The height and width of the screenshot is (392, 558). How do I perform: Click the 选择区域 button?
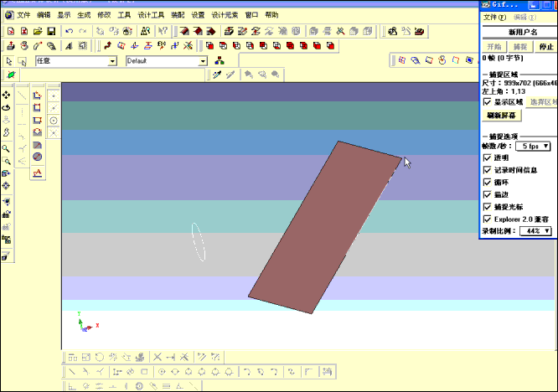click(541, 102)
